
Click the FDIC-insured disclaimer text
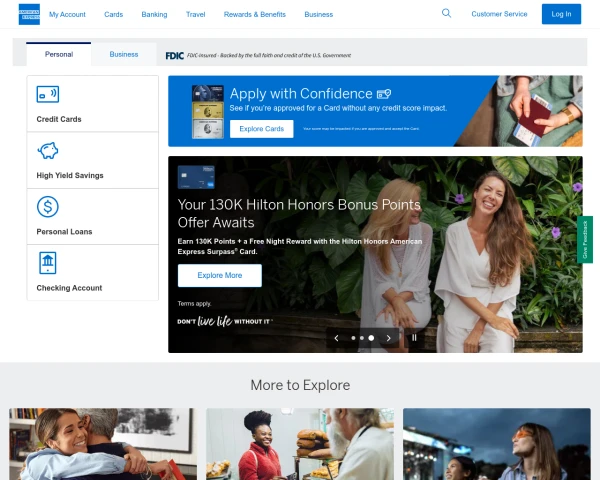click(x=269, y=56)
